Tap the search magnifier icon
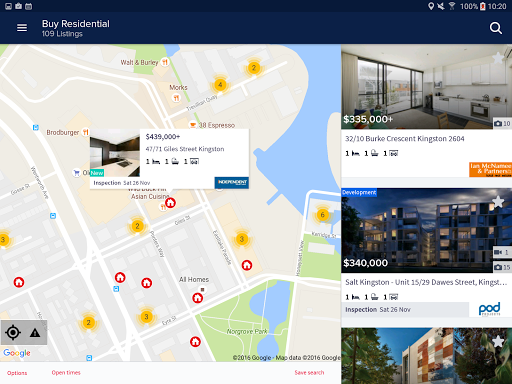This screenshot has width=512, height=384. coord(496,28)
